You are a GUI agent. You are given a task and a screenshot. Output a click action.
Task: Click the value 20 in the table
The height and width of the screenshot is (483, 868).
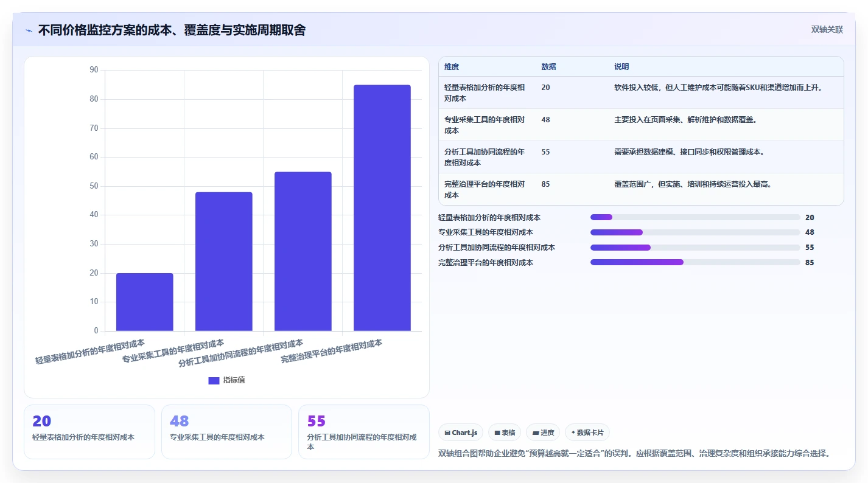545,88
